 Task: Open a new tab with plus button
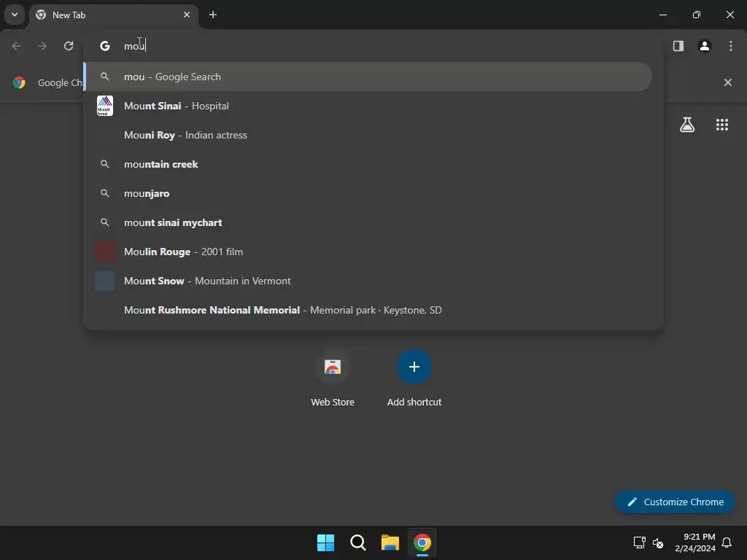213,15
